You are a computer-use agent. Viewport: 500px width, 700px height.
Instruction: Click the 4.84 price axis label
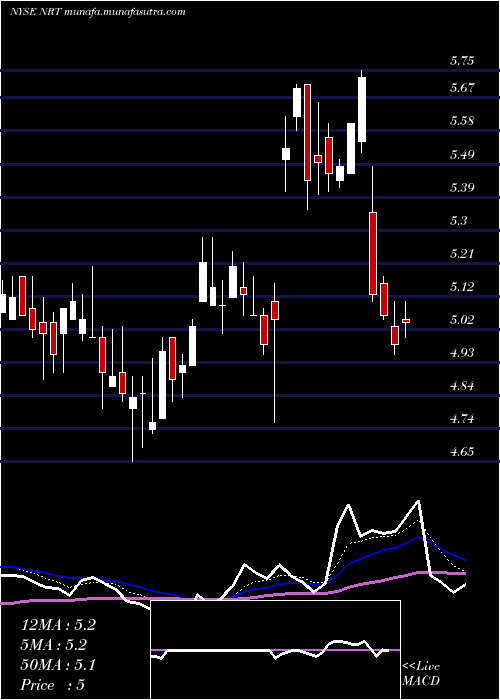tap(462, 386)
